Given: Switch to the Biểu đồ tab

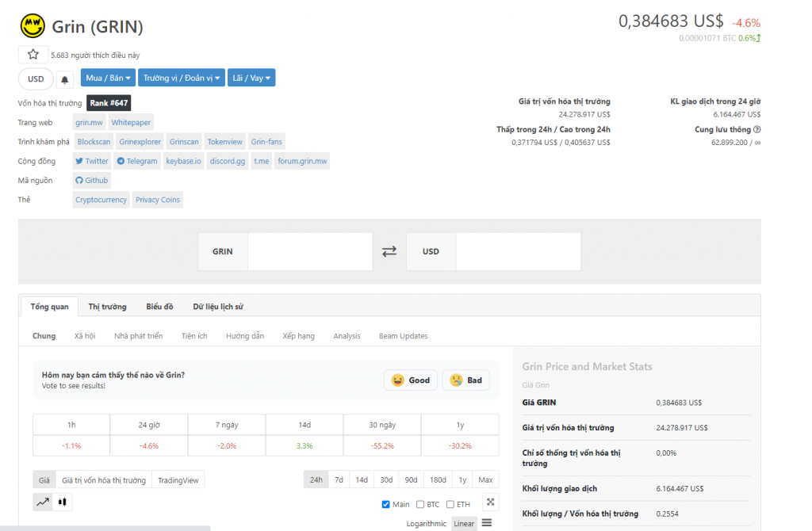Looking at the screenshot, I should coord(159,307).
